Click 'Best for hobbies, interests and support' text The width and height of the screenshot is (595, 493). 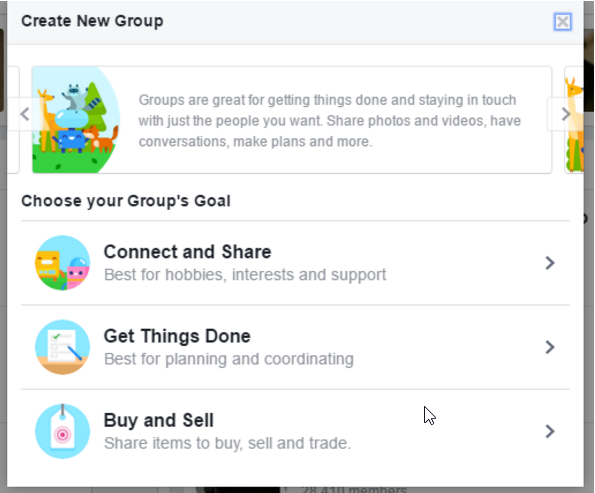[x=245, y=274]
